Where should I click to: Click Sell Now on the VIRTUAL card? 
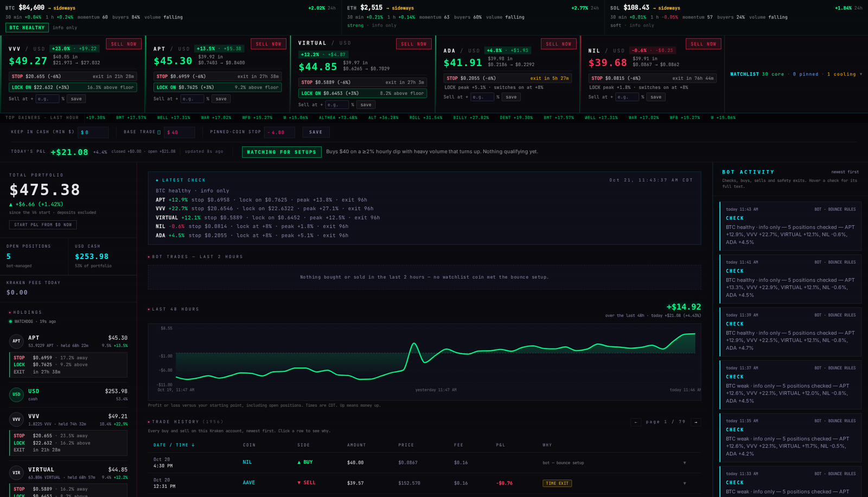[414, 44]
